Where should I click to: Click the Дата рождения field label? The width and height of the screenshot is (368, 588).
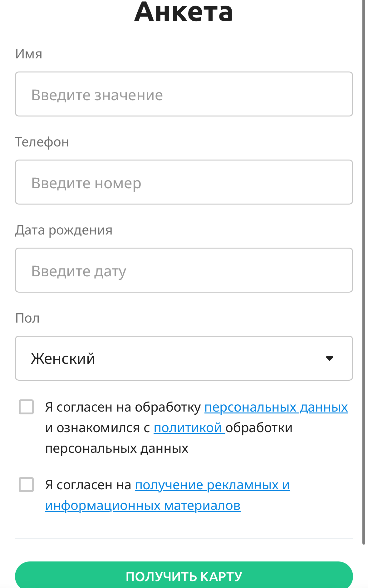point(64,230)
